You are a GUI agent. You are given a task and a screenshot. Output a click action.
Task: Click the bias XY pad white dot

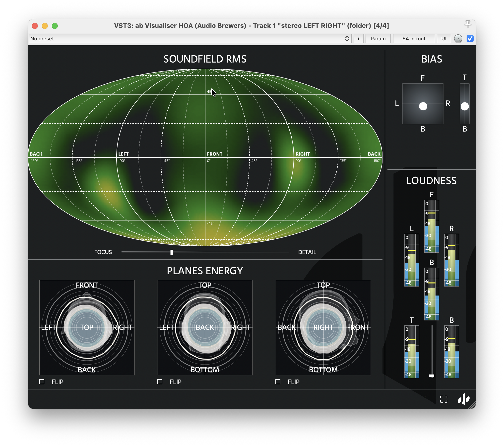(x=423, y=106)
